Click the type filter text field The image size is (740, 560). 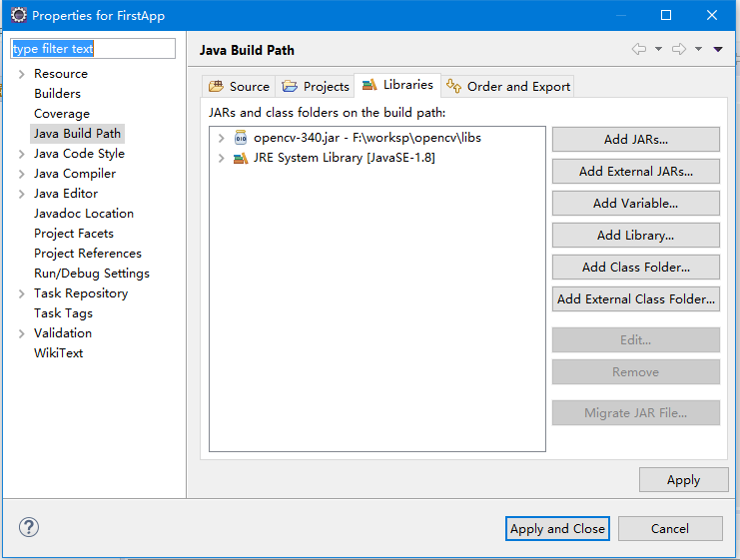pos(92,49)
